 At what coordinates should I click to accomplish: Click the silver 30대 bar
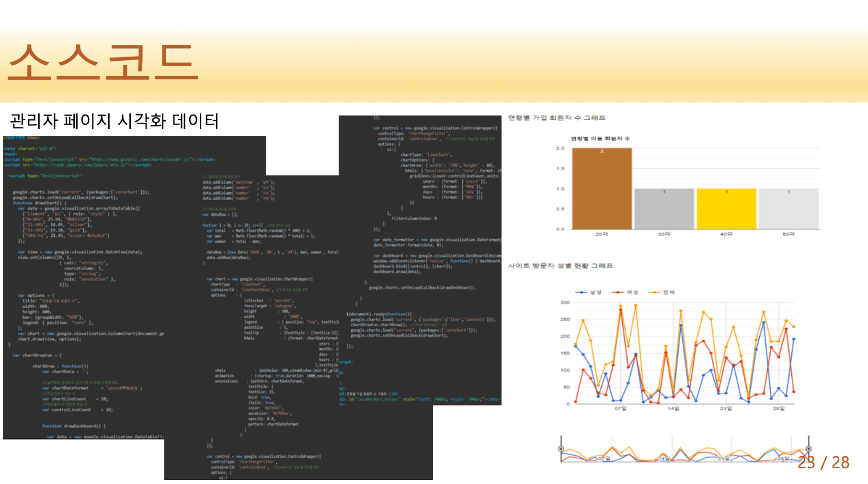(x=664, y=209)
